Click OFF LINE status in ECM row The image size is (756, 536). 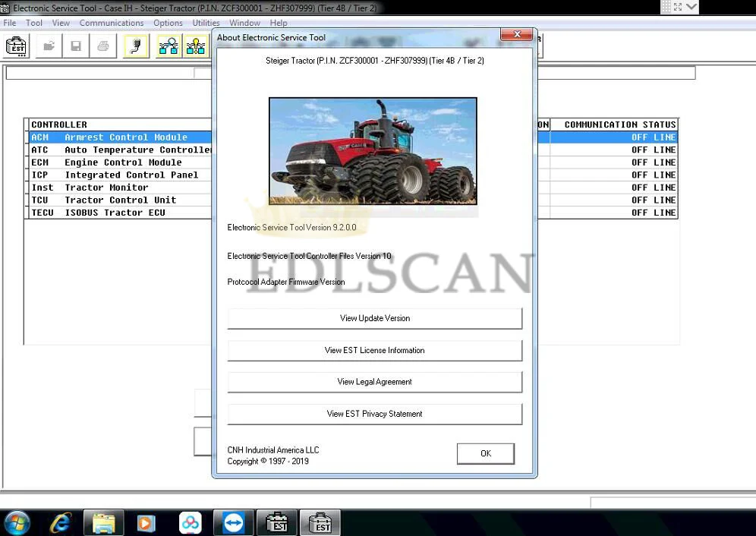654,162
